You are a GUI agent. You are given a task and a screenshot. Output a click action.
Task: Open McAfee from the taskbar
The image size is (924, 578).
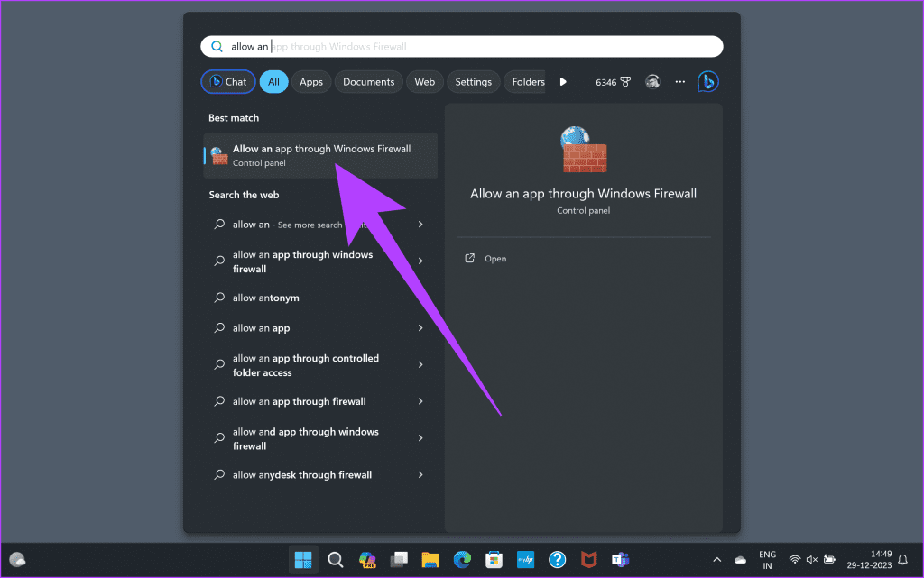click(588, 559)
